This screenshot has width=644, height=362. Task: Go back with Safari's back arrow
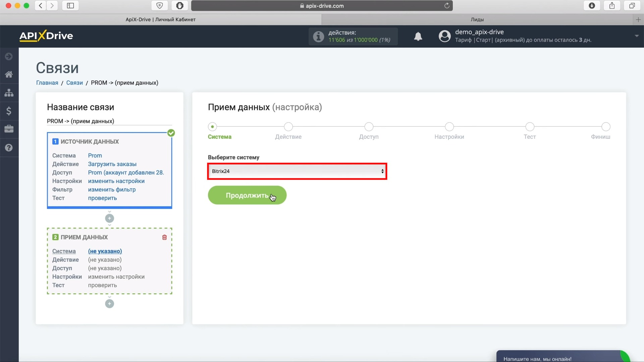coord(41,6)
